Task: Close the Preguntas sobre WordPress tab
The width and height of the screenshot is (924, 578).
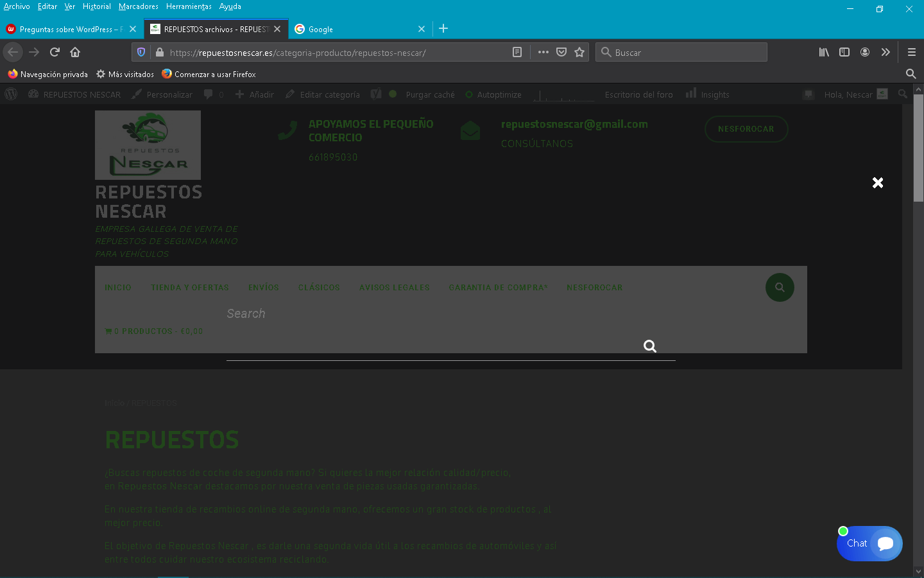Action: pos(133,29)
